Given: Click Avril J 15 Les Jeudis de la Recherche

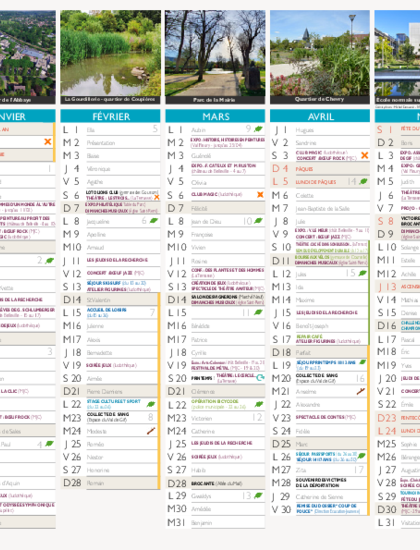Looking at the screenshot, I should pyautogui.click(x=327, y=313).
